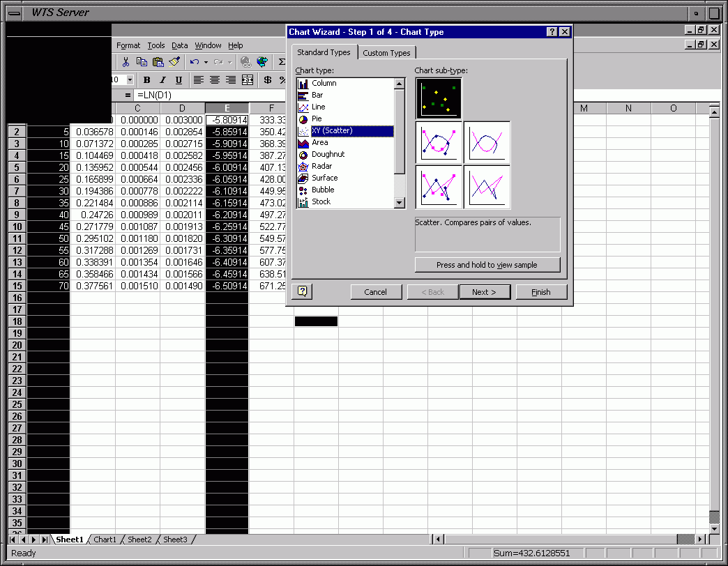The image size is (728, 566).
Task: Open the font size dropdown
Action: [x=130, y=80]
